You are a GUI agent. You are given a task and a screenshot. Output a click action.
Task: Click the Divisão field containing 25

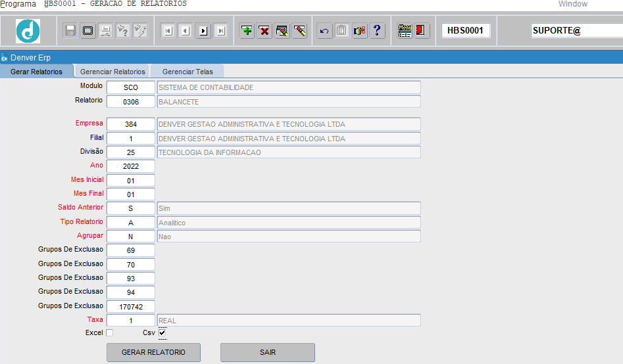coord(131,152)
